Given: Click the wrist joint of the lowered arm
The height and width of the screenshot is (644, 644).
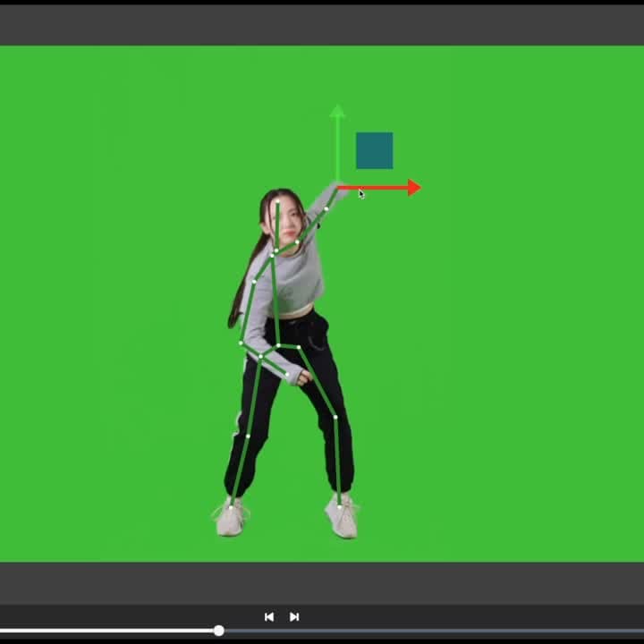Looking at the screenshot, I should click(x=287, y=376).
